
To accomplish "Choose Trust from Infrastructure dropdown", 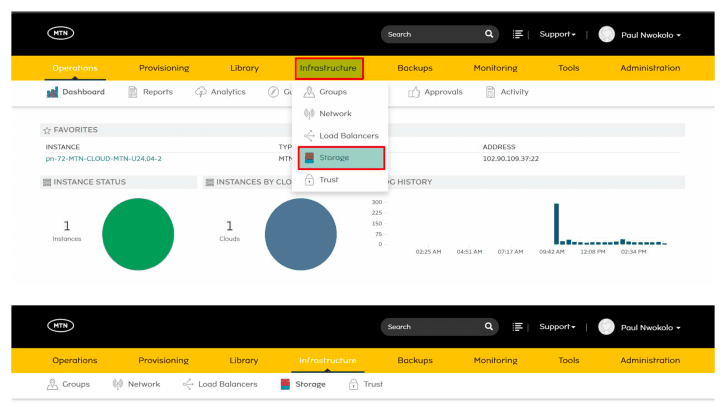I will pos(340,180).
